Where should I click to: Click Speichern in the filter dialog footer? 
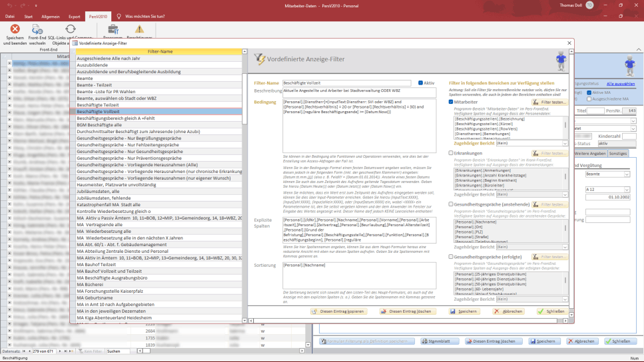(463, 311)
